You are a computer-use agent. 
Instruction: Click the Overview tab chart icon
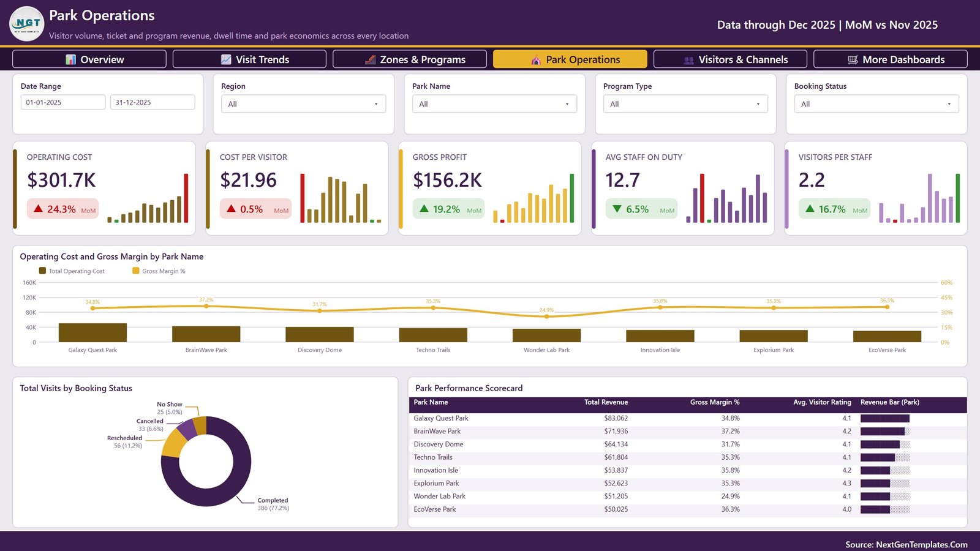(x=71, y=59)
